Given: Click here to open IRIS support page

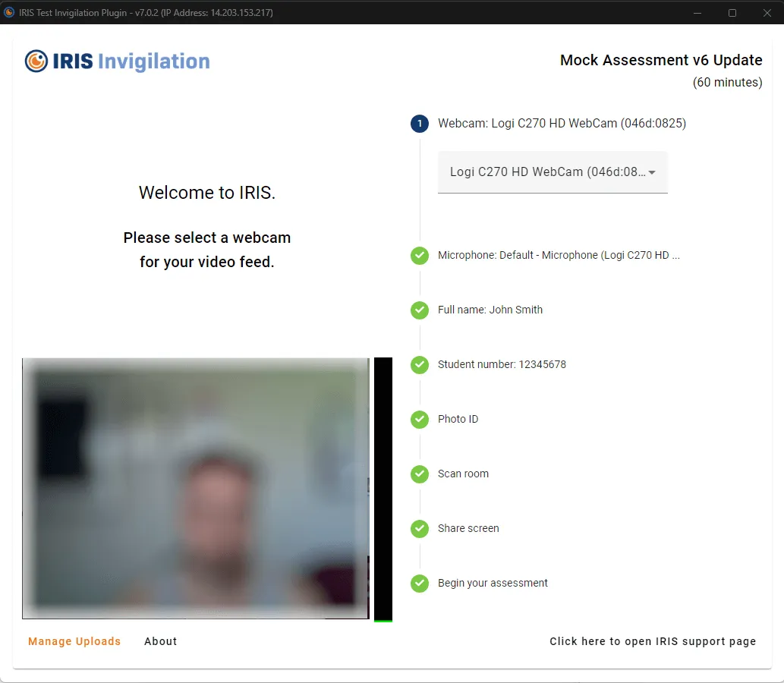Looking at the screenshot, I should (x=653, y=641).
